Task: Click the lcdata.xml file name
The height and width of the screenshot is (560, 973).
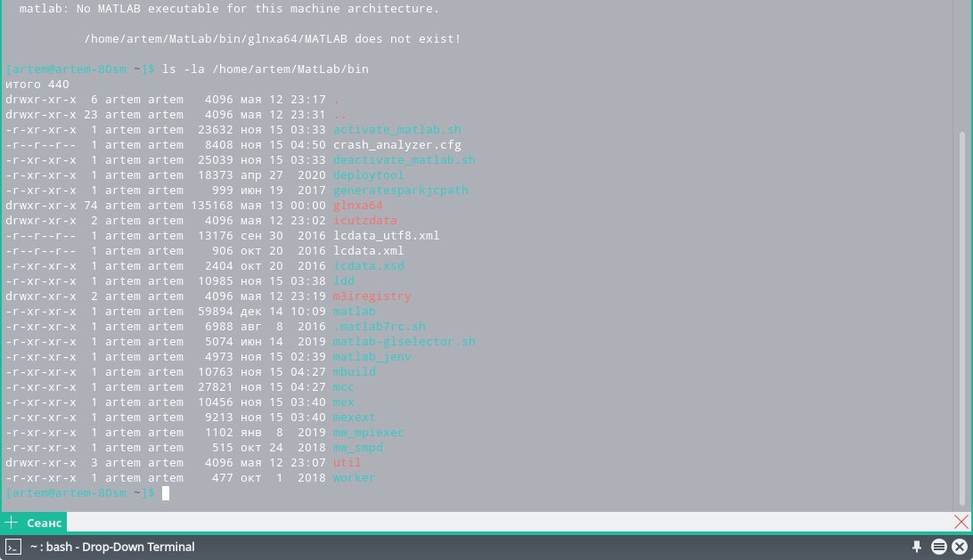Action: [369, 250]
